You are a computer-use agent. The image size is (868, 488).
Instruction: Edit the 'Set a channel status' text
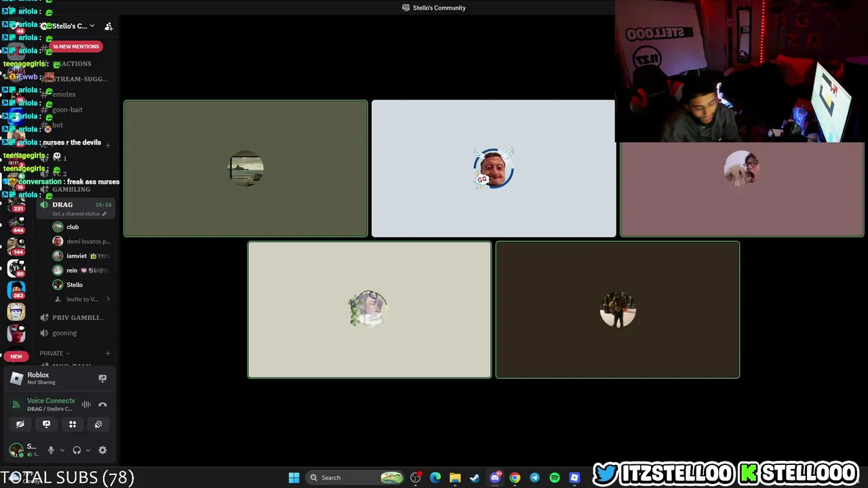79,214
